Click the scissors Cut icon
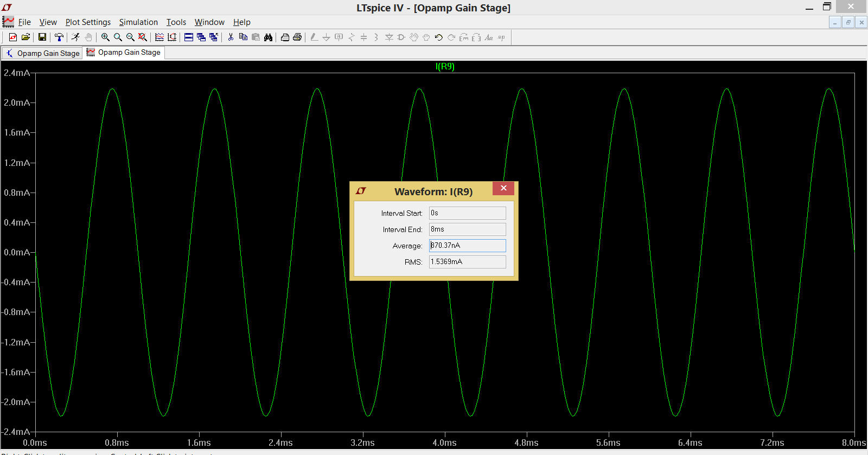Screen dimensions: 868x455 (231, 37)
